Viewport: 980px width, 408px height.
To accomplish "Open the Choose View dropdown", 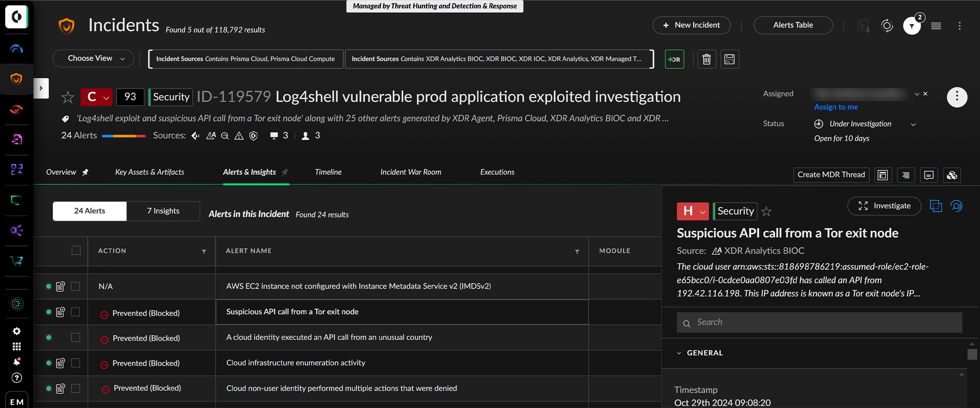I will click(x=93, y=58).
